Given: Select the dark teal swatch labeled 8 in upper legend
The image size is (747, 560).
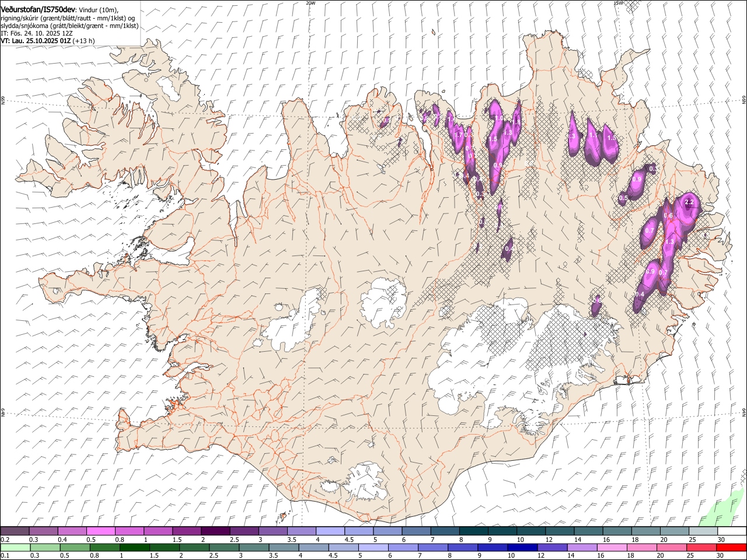Looking at the screenshot, I should click(x=473, y=531).
